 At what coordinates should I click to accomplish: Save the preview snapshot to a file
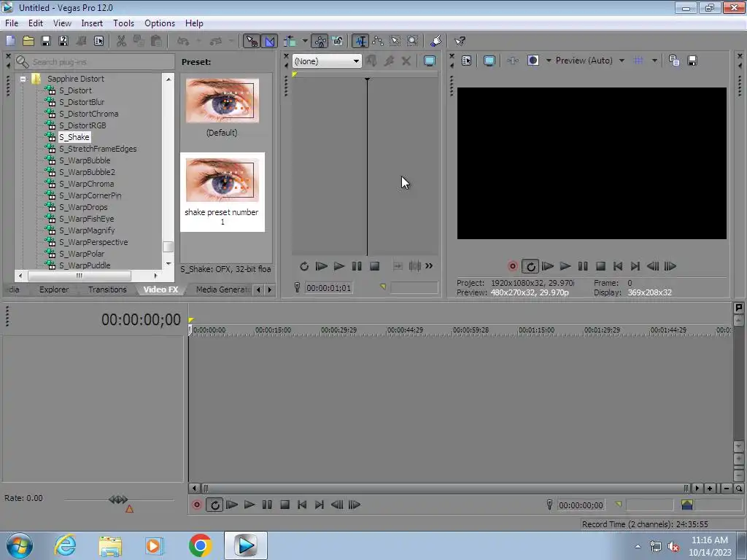pos(692,61)
